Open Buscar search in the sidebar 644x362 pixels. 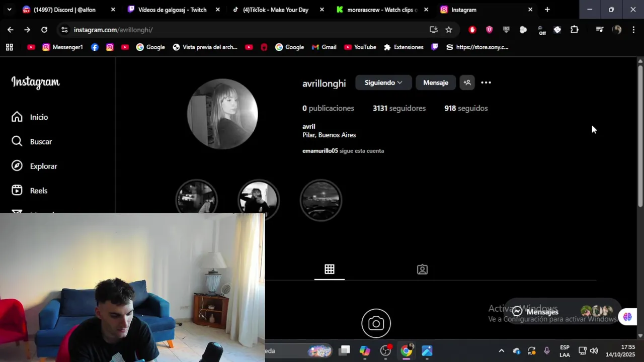tap(32, 142)
